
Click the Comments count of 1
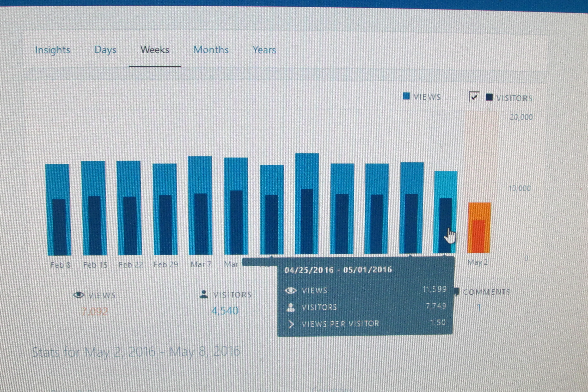[x=479, y=308]
